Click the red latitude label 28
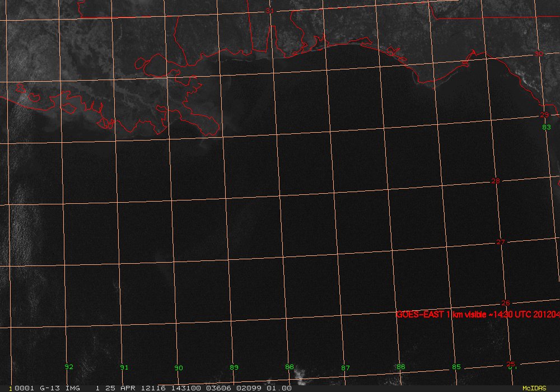The image size is (560, 392). [x=496, y=181]
